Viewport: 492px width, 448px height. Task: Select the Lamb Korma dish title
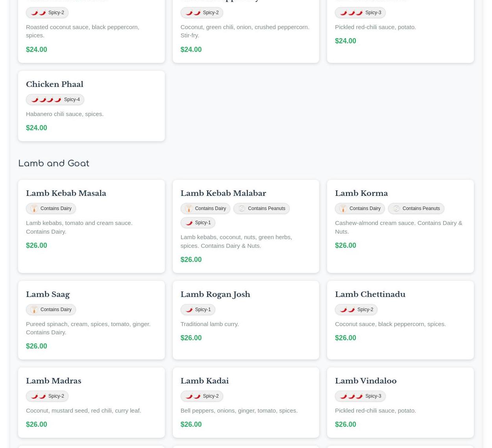pos(361,193)
